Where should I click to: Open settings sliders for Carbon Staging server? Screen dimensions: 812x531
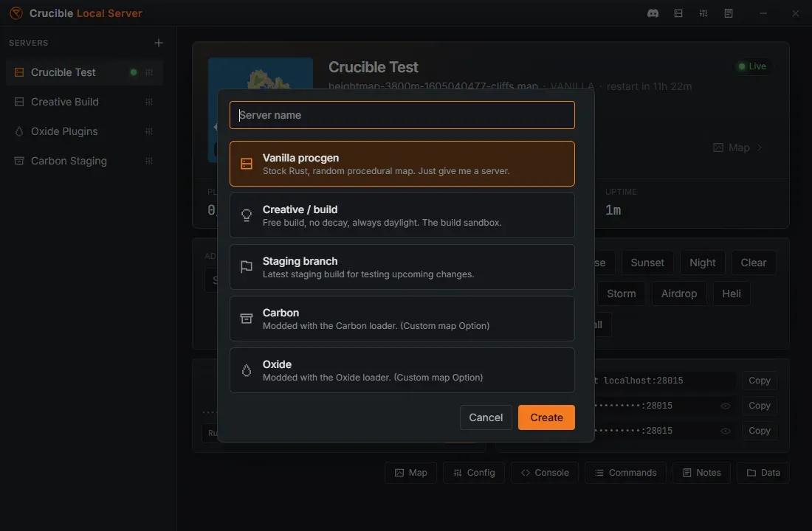coord(149,161)
